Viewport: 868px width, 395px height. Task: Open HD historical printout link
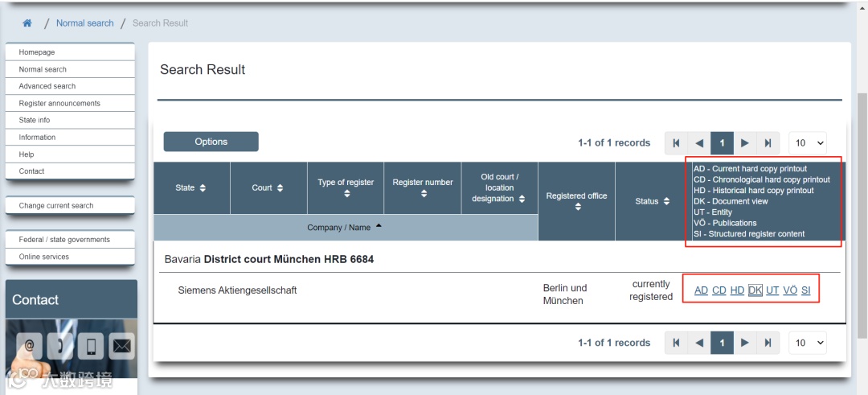737,290
